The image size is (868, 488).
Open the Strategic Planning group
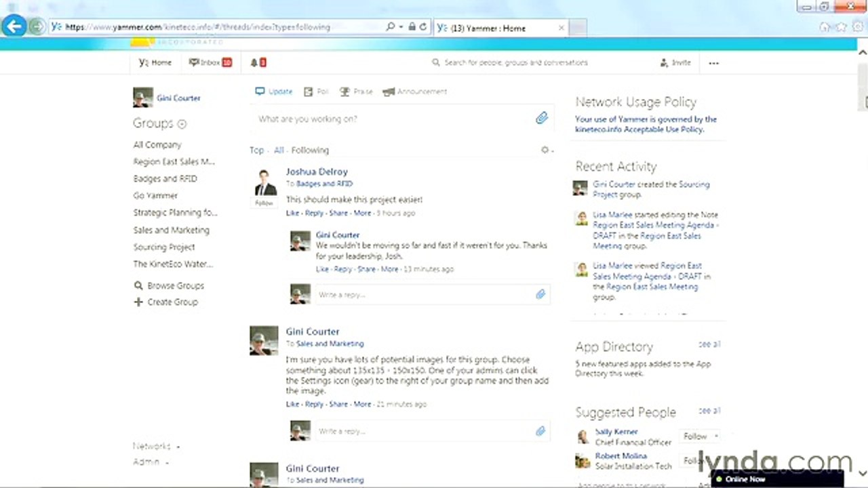[175, 213]
